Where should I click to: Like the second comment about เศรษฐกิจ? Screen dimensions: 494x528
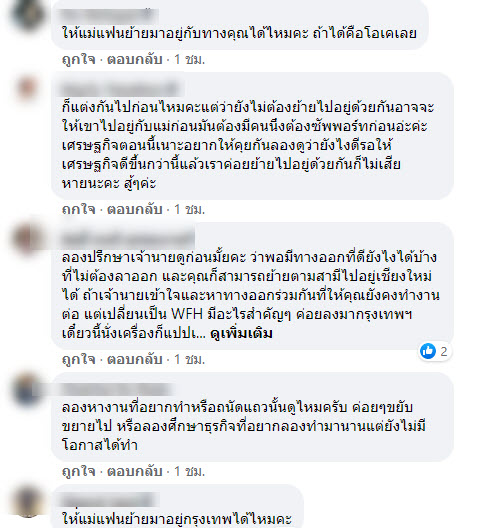(x=79, y=209)
